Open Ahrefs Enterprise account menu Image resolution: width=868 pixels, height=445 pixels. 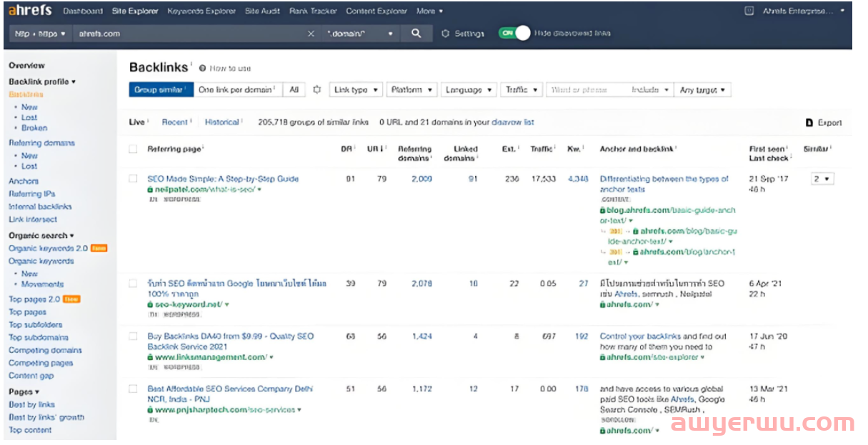pyautogui.click(x=803, y=11)
